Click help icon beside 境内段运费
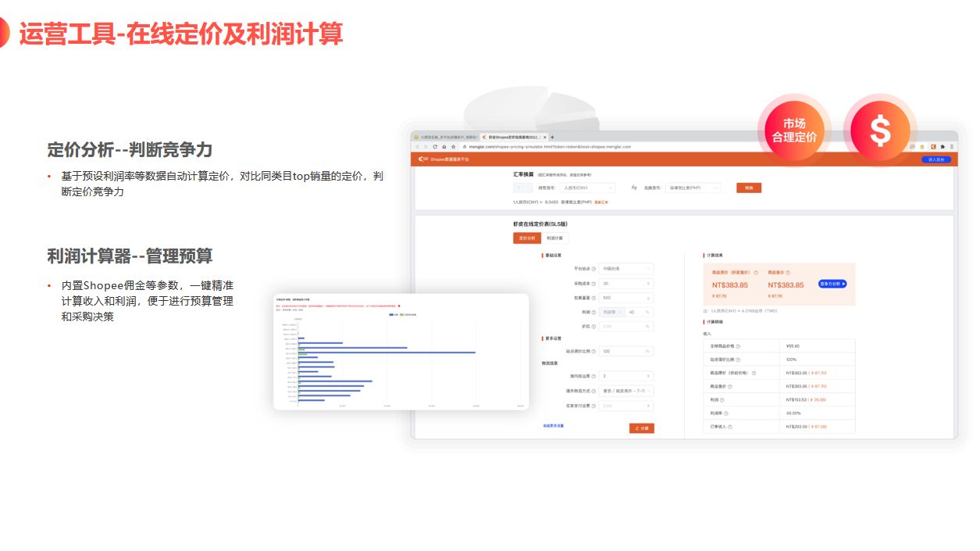The height and width of the screenshot is (551, 980). tap(593, 376)
